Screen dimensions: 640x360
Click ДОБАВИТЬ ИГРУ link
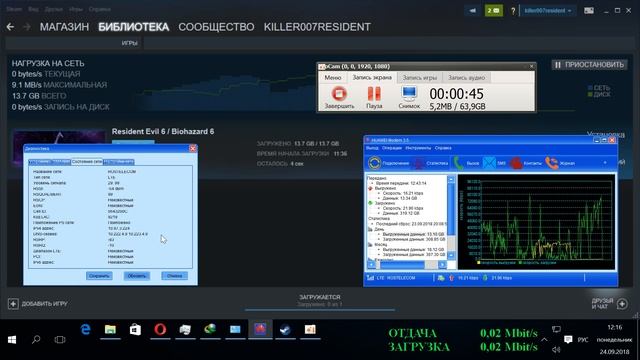(x=44, y=304)
